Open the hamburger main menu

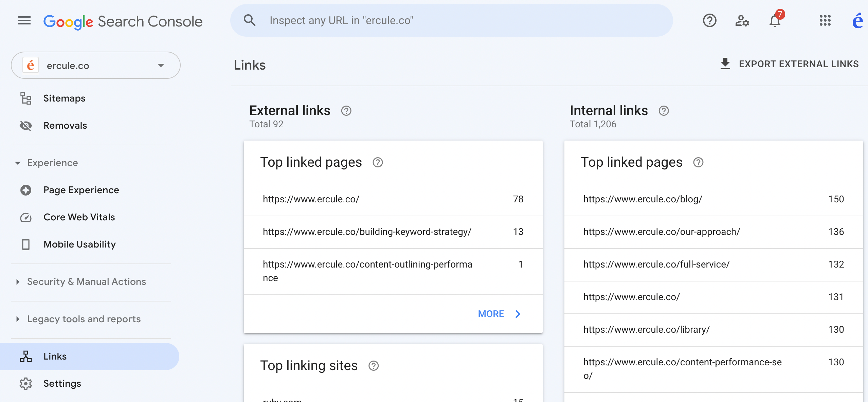point(24,21)
